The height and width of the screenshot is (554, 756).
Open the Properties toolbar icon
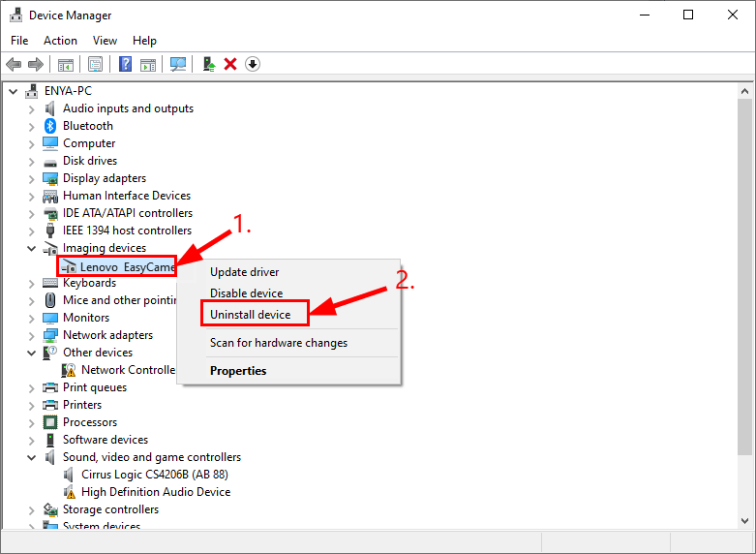95,64
